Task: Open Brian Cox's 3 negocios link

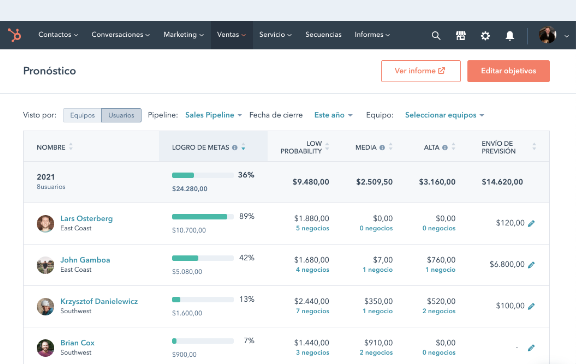Action: point(313,353)
